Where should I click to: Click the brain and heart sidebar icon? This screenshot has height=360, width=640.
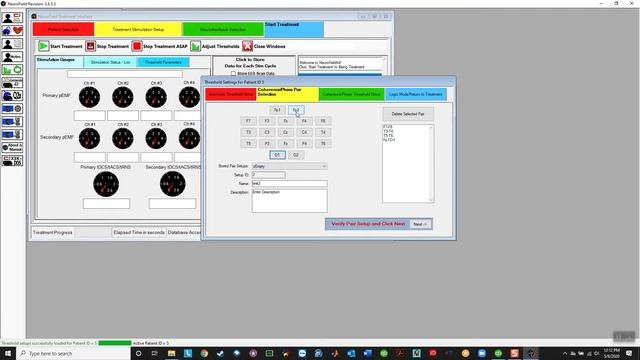(12, 31)
